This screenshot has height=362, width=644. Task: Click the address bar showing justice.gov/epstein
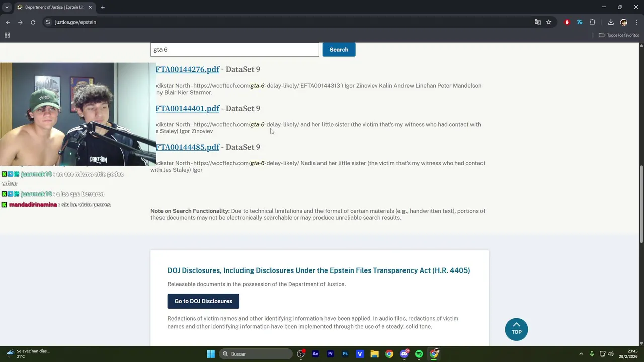pyautogui.click(x=287, y=22)
